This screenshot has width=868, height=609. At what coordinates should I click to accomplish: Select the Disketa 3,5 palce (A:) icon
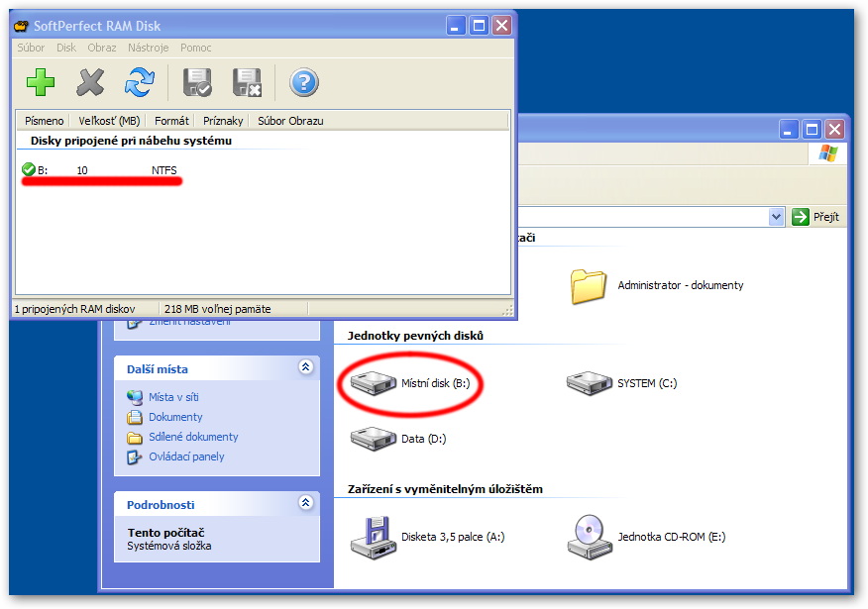click(x=374, y=537)
